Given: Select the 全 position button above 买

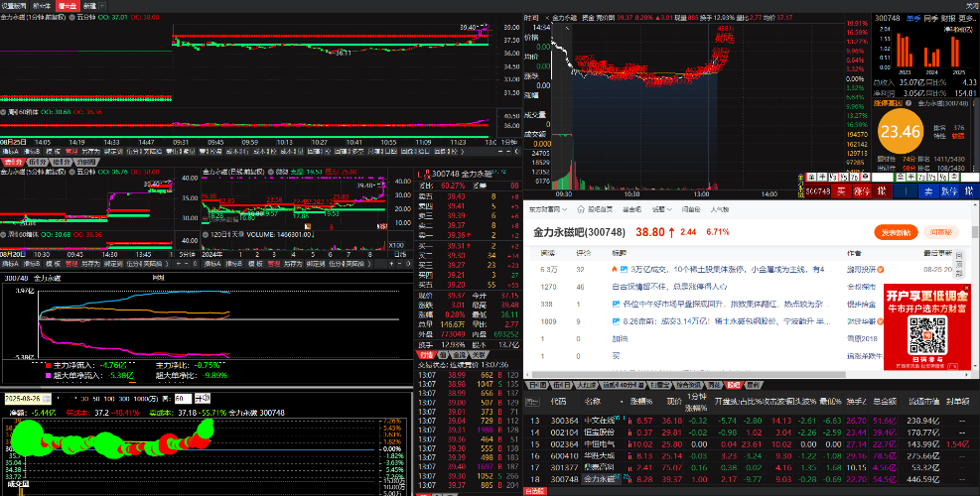Looking at the screenshot, I should [x=811, y=177].
